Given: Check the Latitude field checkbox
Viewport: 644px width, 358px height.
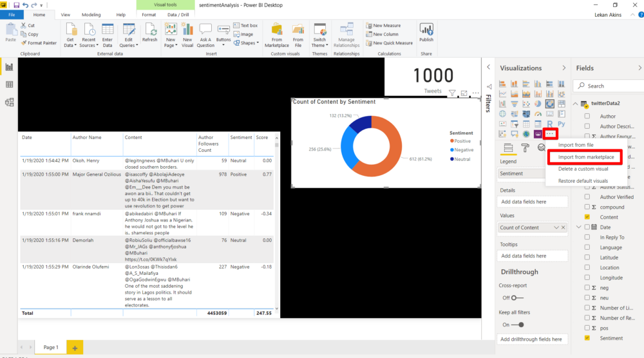Looking at the screenshot, I should pos(587,258).
